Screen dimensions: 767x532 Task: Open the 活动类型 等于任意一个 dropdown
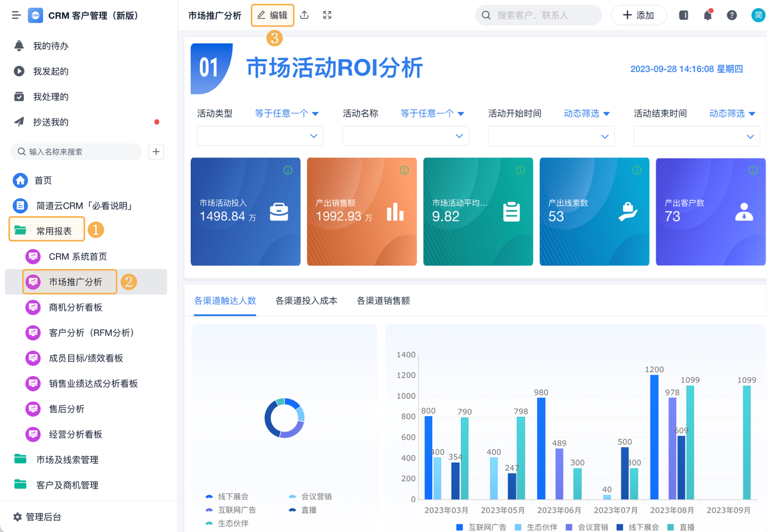pos(287,113)
